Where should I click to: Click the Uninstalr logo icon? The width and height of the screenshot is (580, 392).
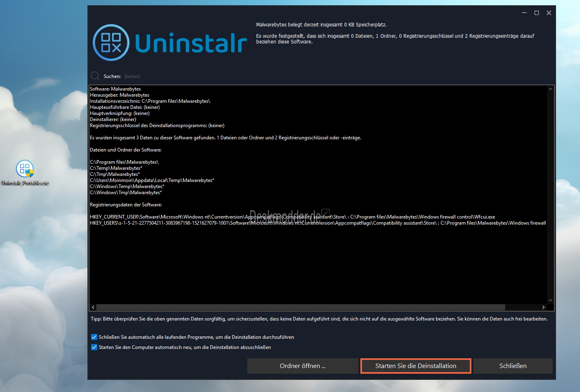pos(111,43)
